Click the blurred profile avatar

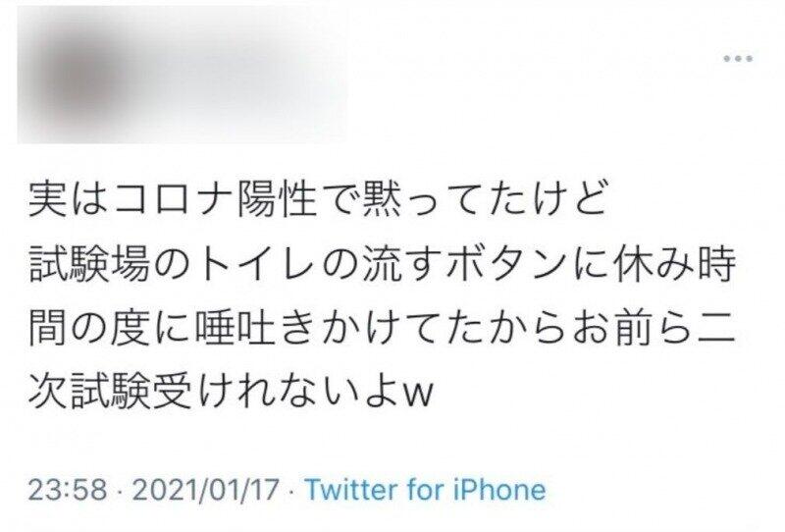[76, 76]
